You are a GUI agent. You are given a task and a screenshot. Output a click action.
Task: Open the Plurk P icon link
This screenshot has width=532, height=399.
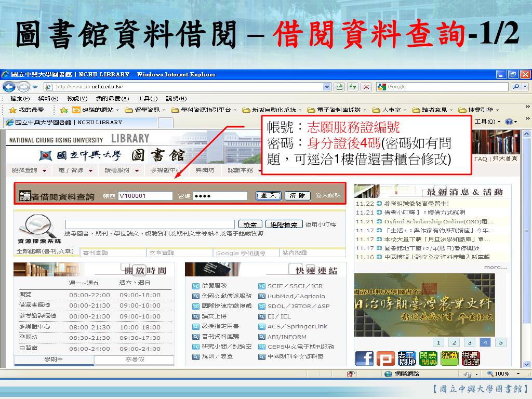tap(385, 358)
